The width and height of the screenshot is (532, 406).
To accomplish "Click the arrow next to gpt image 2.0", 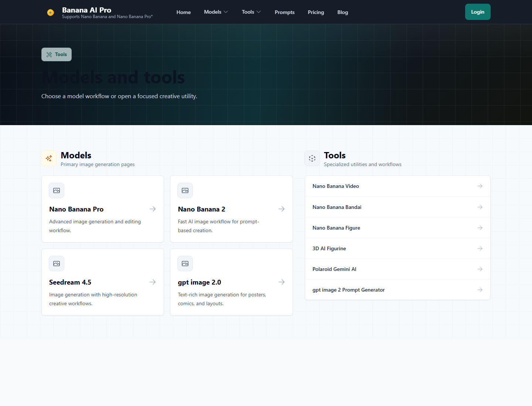I will [x=282, y=282].
